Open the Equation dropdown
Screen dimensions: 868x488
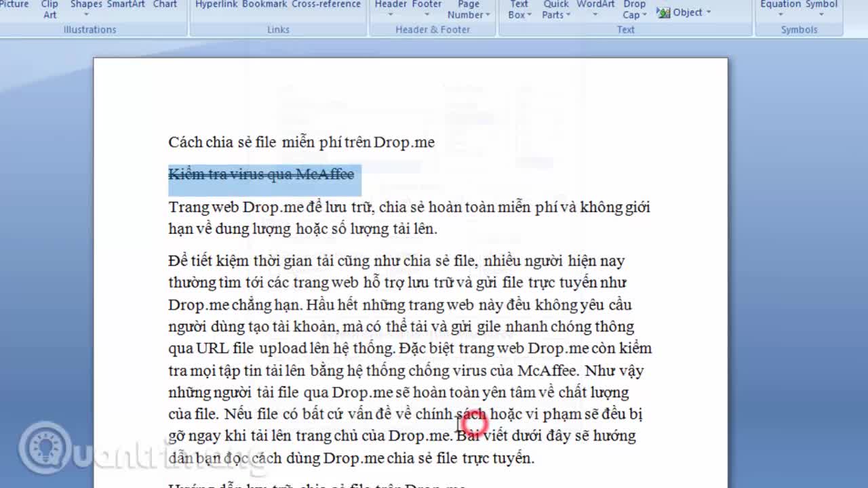click(x=781, y=8)
